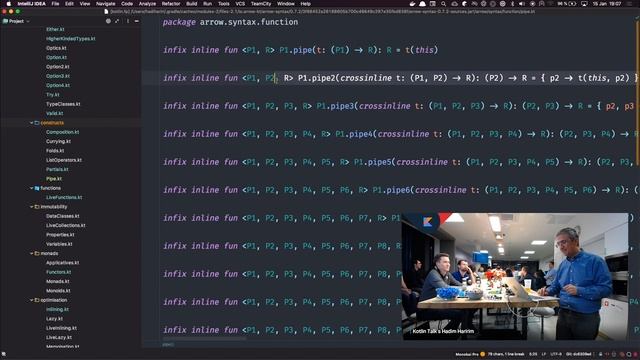The image size is (640, 360).
Task: Open Currying.kt file
Action: 58,142
